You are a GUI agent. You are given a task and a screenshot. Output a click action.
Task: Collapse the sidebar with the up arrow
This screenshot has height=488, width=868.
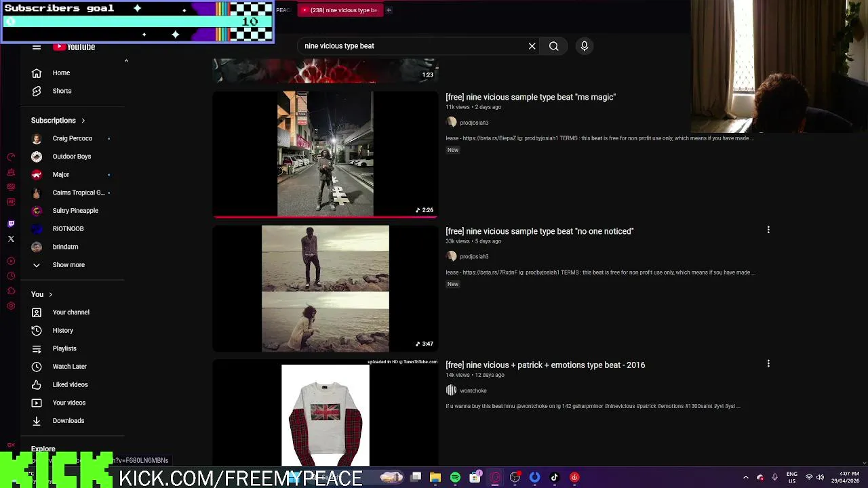(x=126, y=61)
